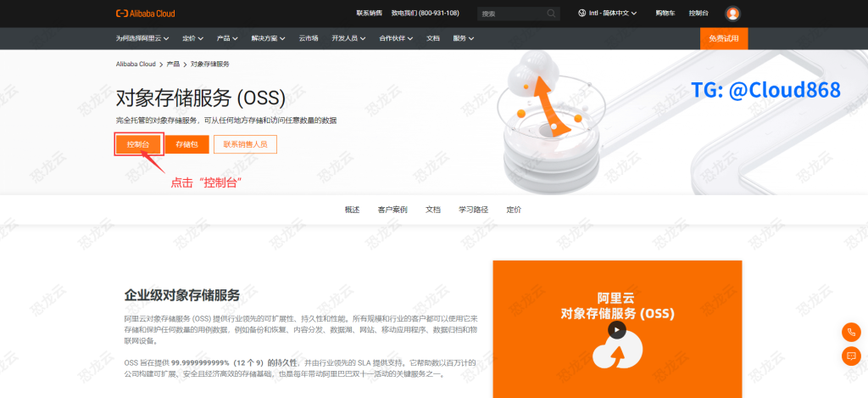Viewport: 868px width, 398px height.
Task: Click 联系销售 in the header
Action: [370, 13]
